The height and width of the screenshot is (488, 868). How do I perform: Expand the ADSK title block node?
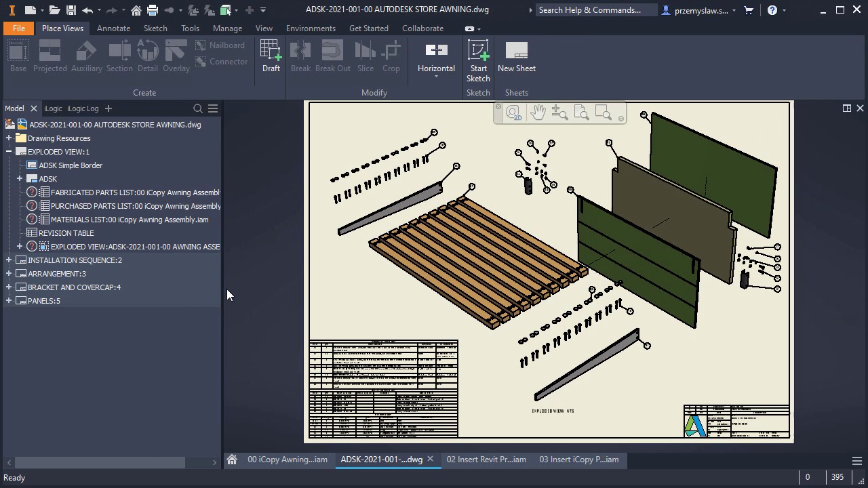tap(20, 179)
